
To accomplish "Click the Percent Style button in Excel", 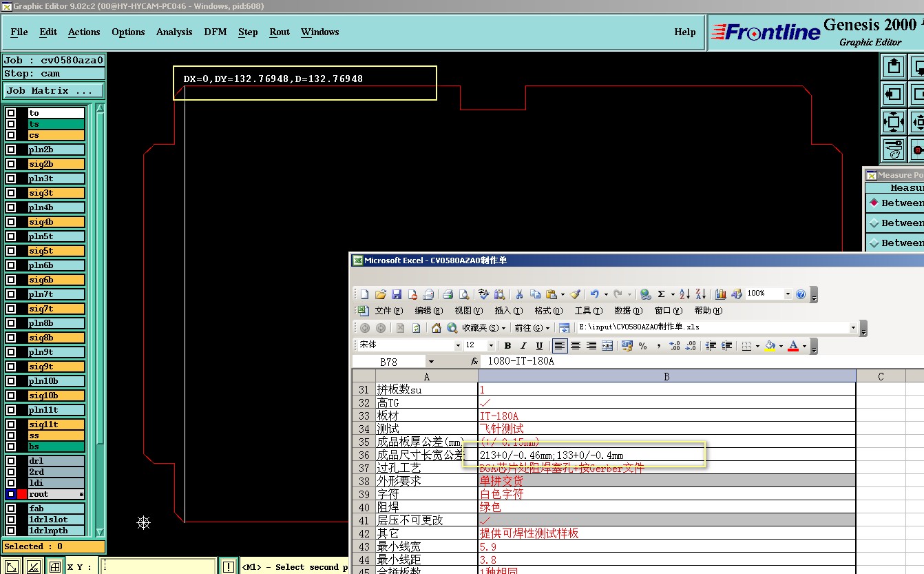I will (642, 346).
